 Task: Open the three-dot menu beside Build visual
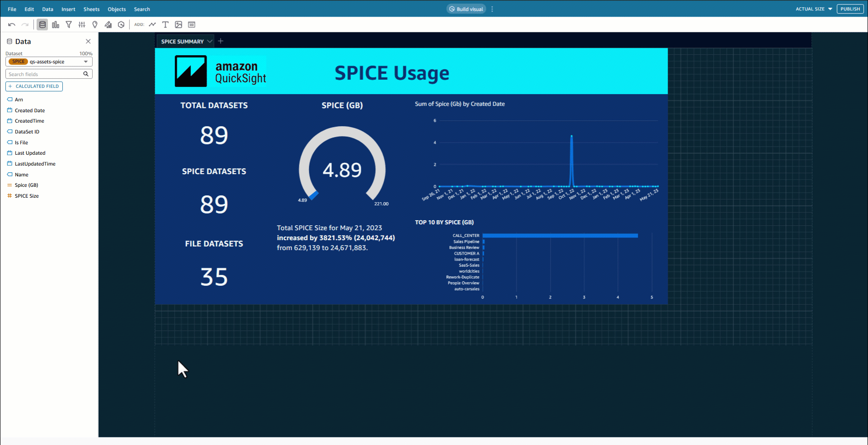coord(492,9)
